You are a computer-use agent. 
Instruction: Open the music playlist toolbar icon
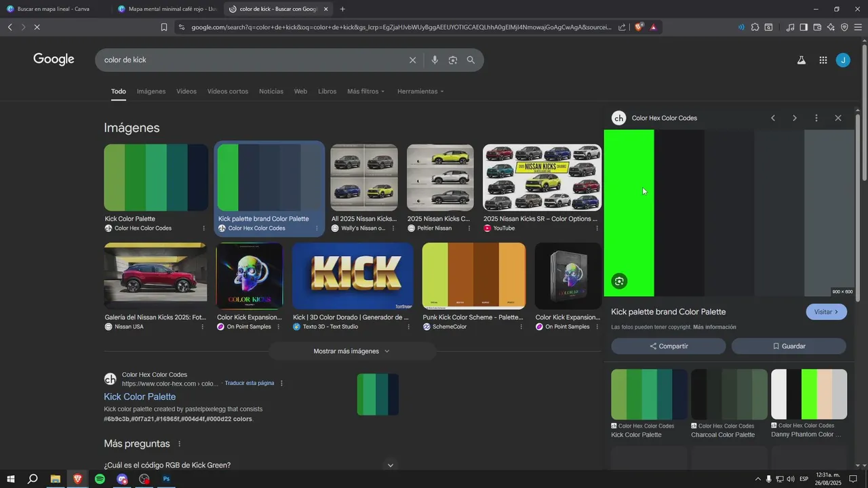point(790,27)
